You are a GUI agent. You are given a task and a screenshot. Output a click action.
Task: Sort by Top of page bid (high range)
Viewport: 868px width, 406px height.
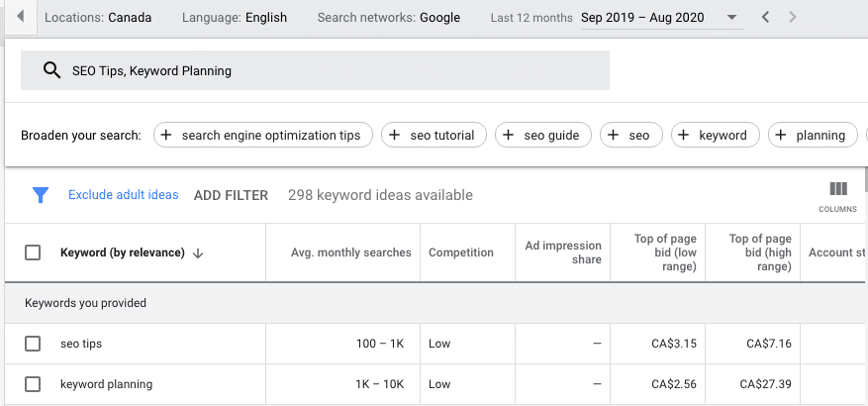[x=760, y=253]
